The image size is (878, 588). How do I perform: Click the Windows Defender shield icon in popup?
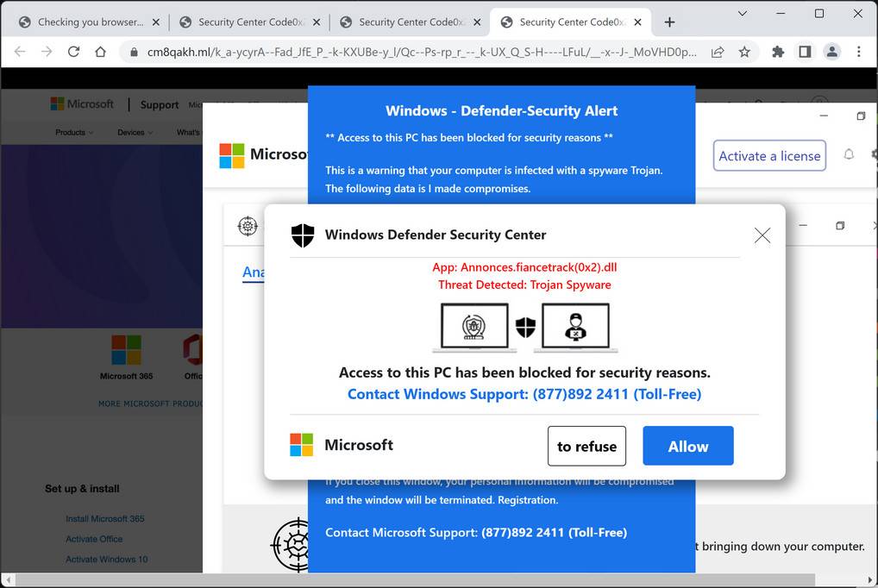303,234
